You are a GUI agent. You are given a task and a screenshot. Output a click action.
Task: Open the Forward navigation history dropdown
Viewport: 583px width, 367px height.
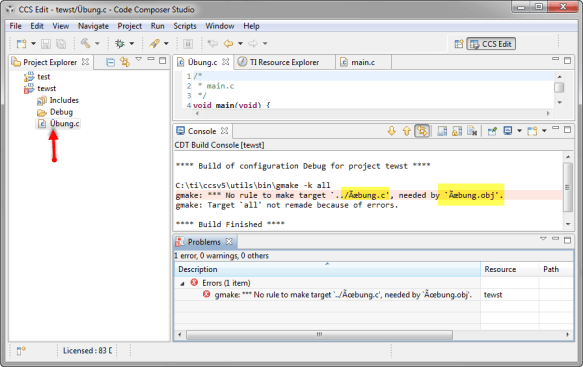(265, 44)
